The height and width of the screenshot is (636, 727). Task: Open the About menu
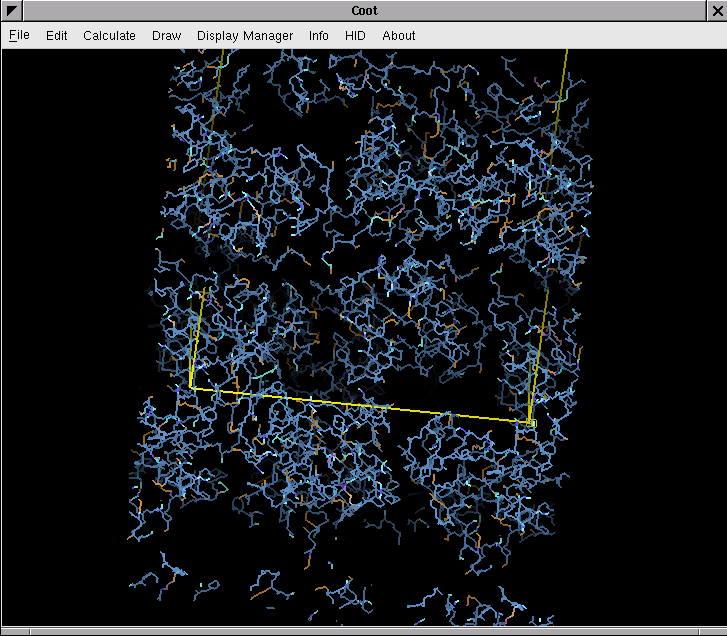pos(398,35)
